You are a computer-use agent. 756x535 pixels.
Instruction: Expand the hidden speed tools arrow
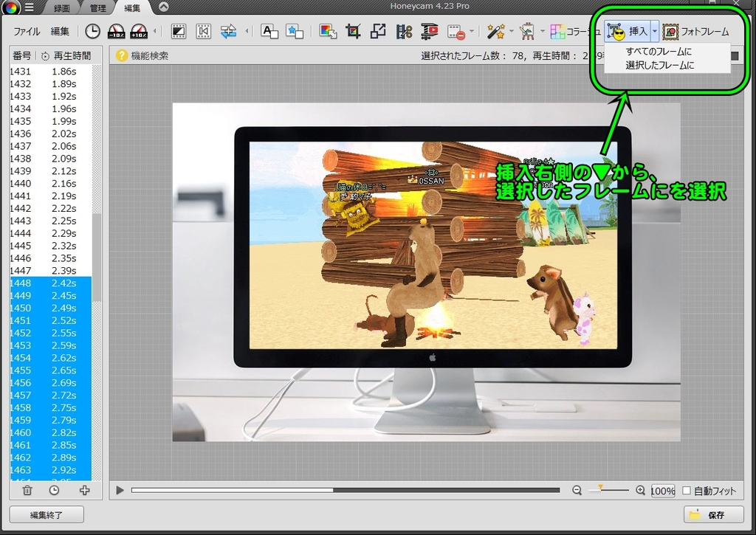click(x=155, y=32)
